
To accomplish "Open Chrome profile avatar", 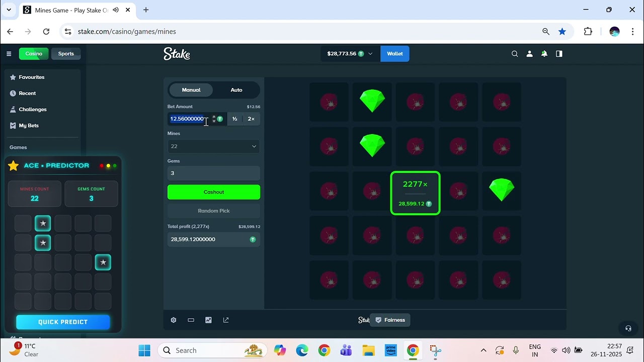I will coord(614,31).
